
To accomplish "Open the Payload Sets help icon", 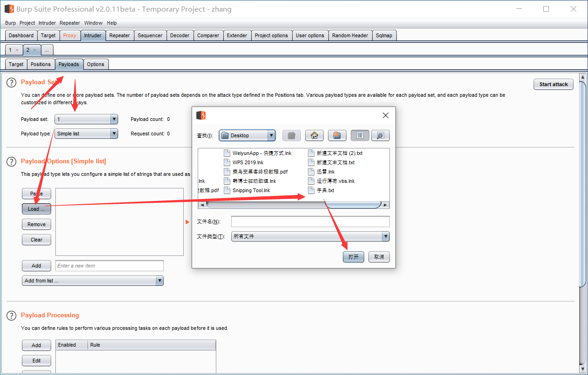I will pos(11,82).
